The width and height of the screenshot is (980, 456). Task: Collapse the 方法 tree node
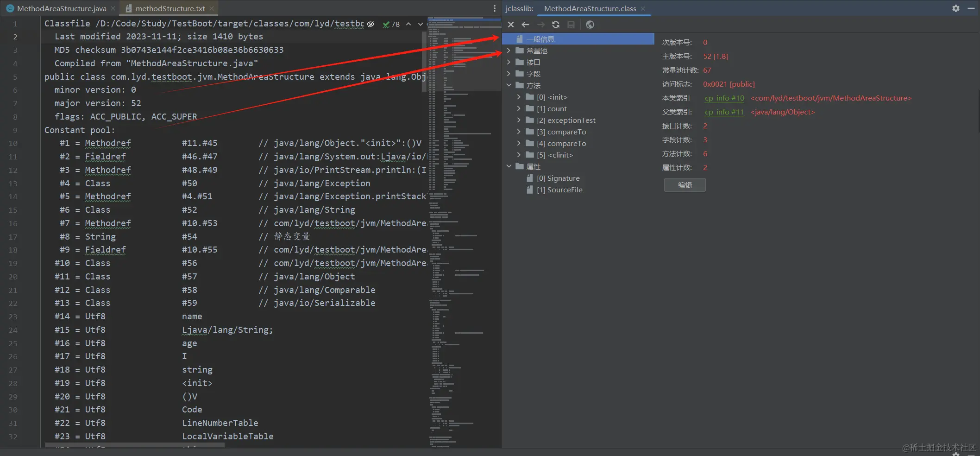pos(509,85)
